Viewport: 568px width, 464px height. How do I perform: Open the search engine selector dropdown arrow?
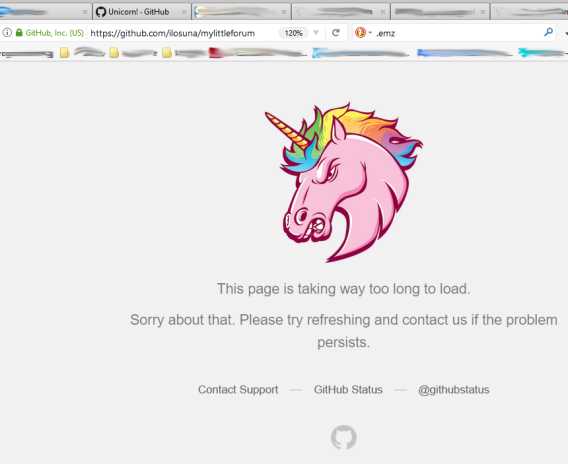click(x=370, y=33)
